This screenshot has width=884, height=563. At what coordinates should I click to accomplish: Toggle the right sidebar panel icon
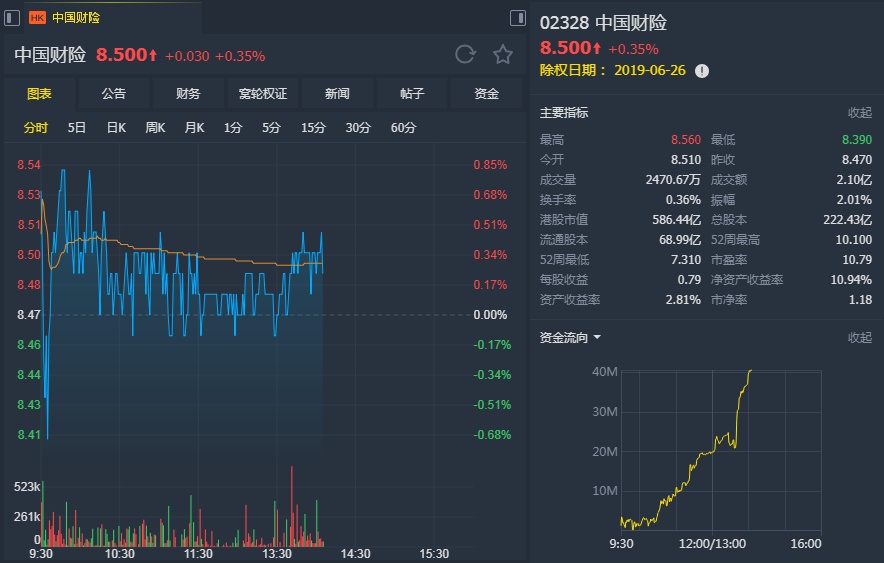point(518,18)
